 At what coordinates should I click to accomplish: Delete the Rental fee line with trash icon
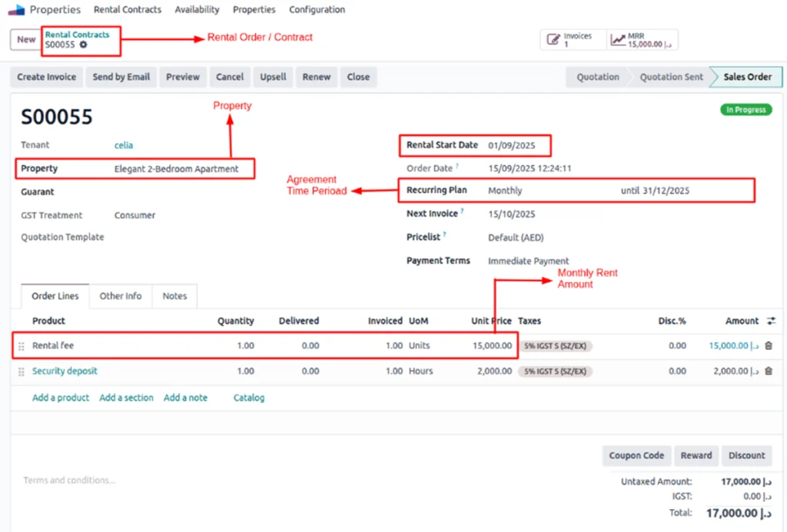tap(769, 345)
